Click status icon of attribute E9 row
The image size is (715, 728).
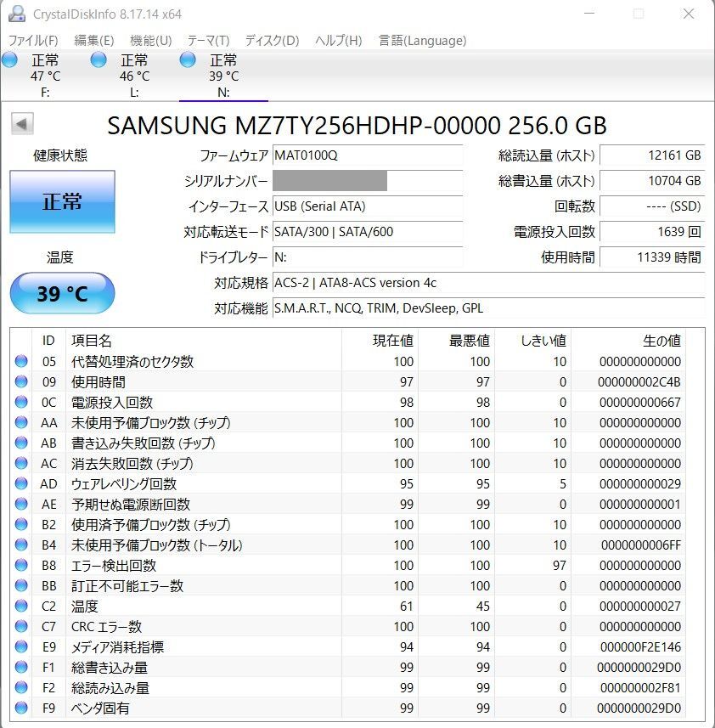click(21, 646)
